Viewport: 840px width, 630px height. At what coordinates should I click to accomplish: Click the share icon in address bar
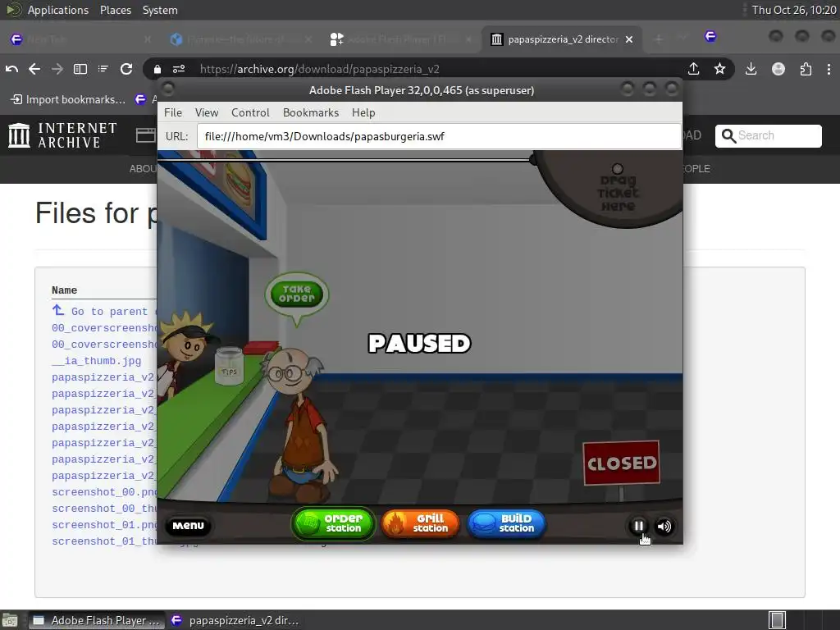click(694, 69)
